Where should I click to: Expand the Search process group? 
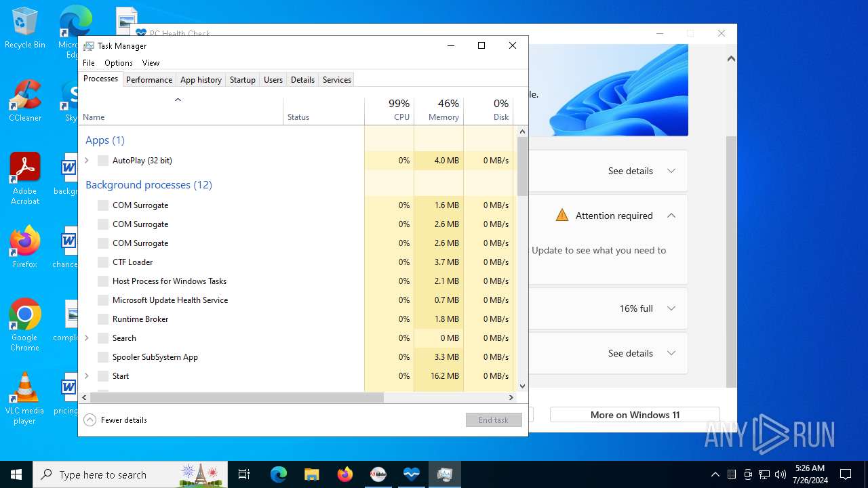tap(87, 338)
